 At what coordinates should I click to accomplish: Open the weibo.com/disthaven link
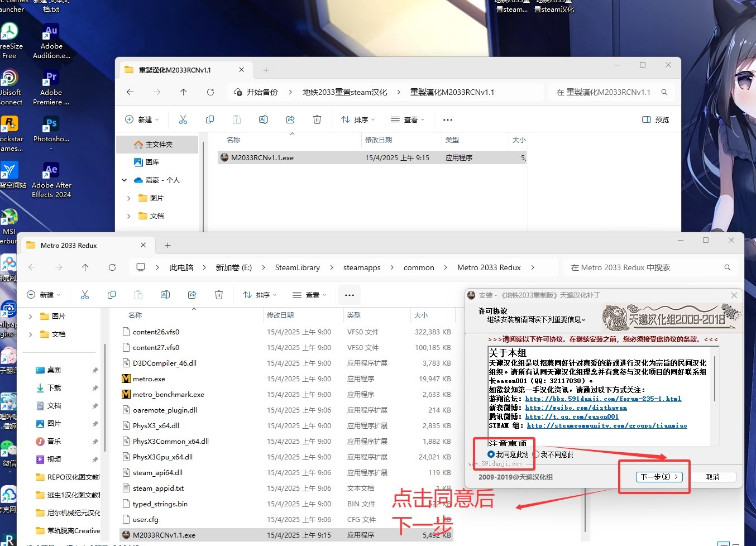576,408
